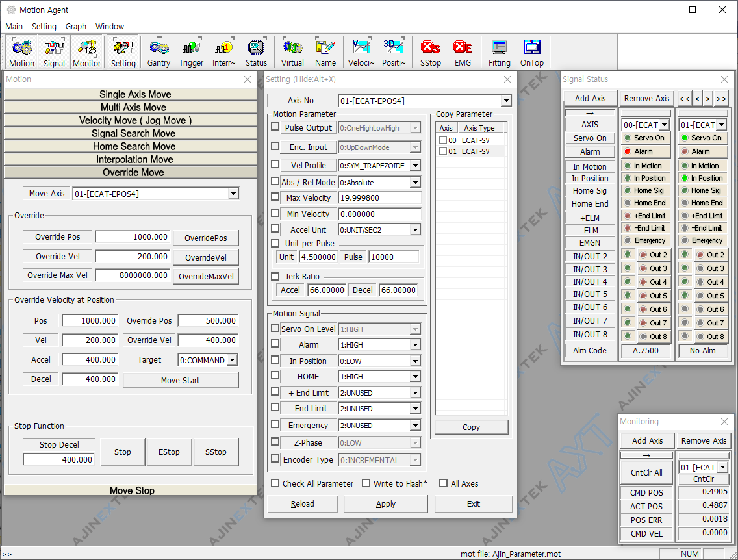738x560 pixels.
Task: Open the Target COMMAND dropdown
Action: (x=232, y=360)
